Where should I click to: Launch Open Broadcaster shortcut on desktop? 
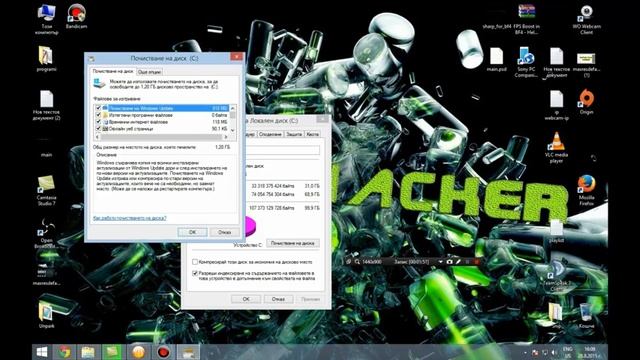[x=46, y=233]
